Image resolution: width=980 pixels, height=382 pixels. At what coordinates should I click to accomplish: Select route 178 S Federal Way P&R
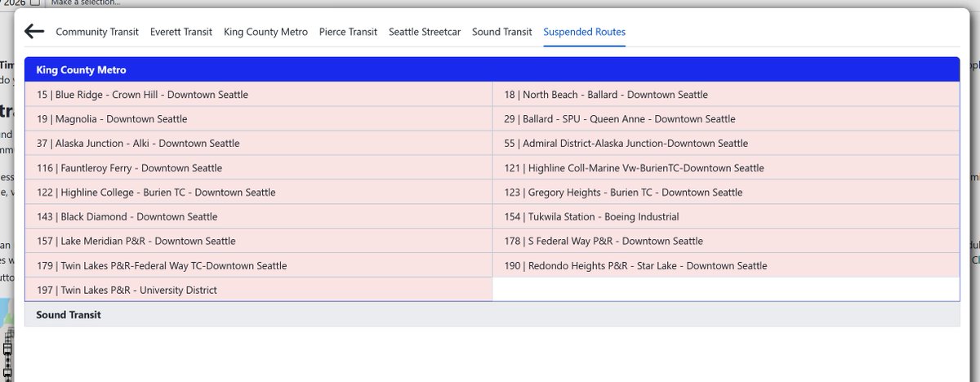[726, 242]
